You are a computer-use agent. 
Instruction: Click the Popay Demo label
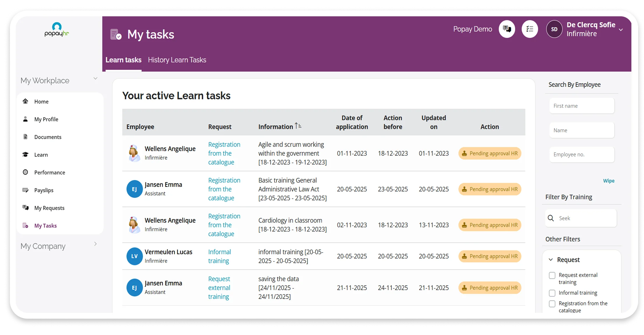[x=473, y=29]
